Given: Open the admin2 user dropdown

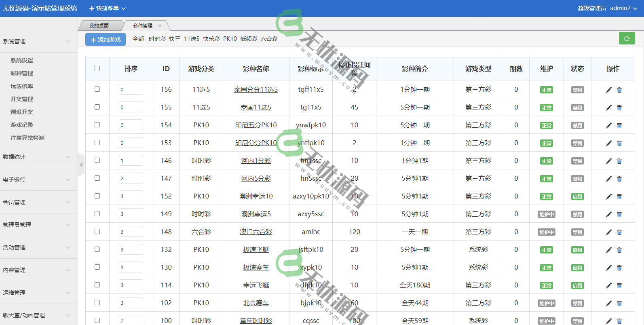Looking at the screenshot, I should pos(623,8).
